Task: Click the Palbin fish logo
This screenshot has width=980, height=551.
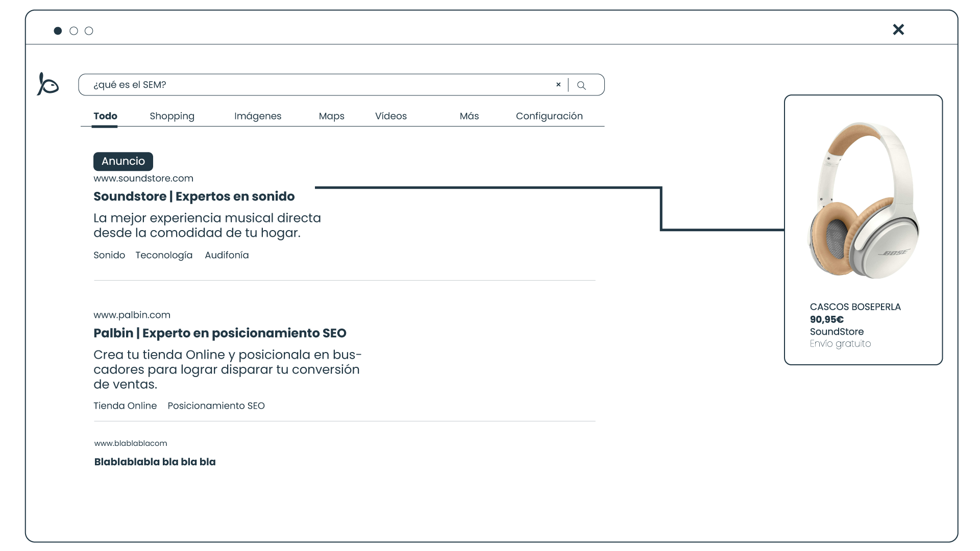Action: [x=48, y=84]
